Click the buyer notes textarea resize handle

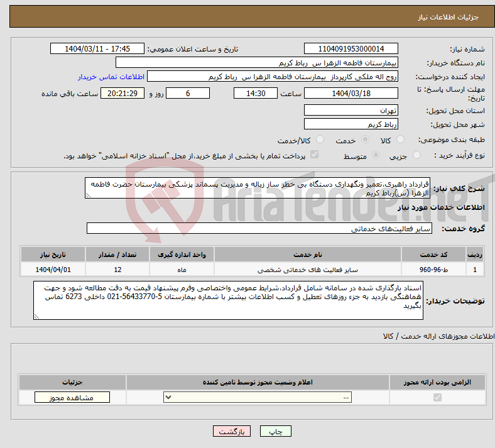point(36,316)
